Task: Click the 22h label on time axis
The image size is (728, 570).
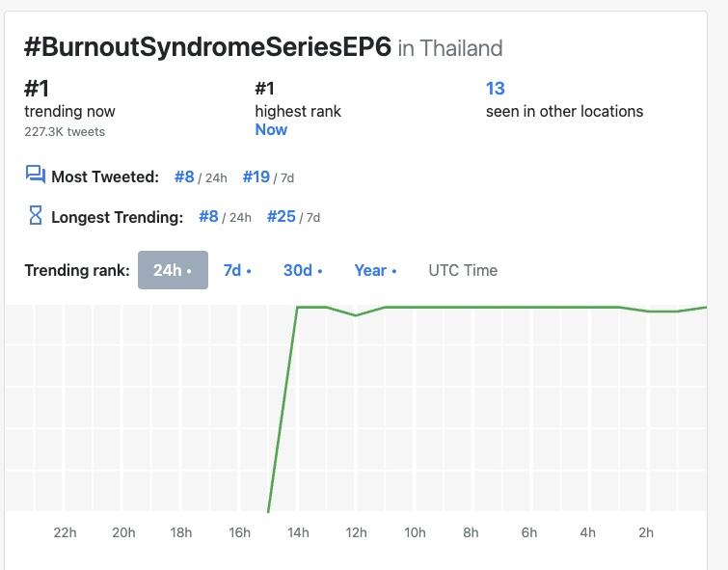Action: coord(65,532)
